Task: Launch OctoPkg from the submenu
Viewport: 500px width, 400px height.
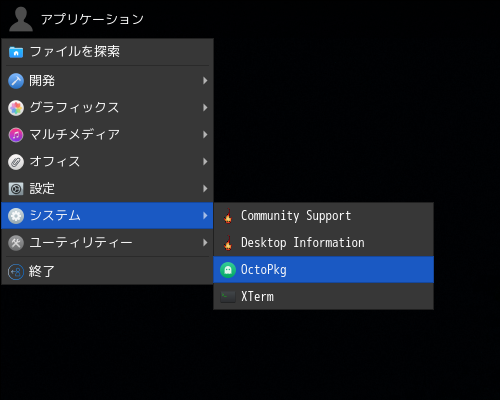Action: coord(323,270)
